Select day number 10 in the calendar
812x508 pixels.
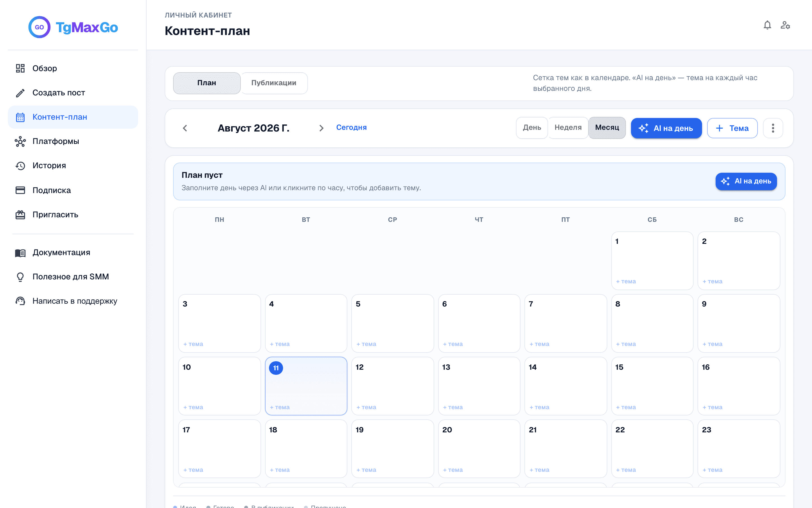187,367
